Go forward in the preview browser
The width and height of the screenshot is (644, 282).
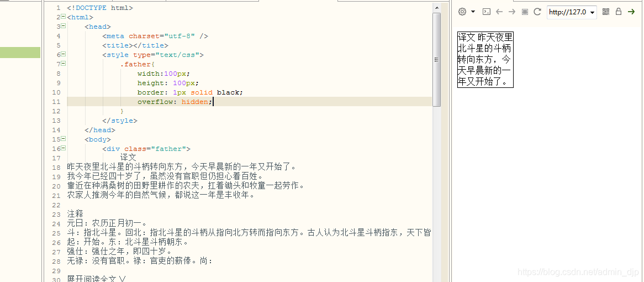click(x=512, y=12)
